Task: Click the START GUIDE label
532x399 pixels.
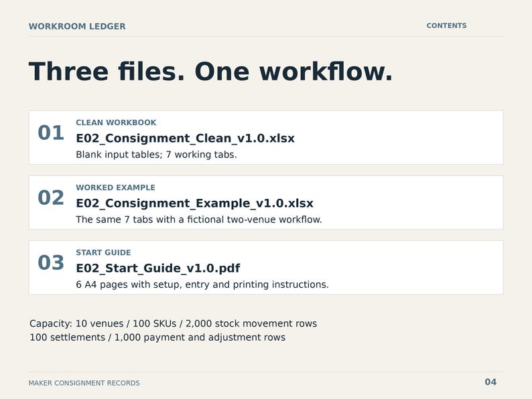Action: point(103,252)
